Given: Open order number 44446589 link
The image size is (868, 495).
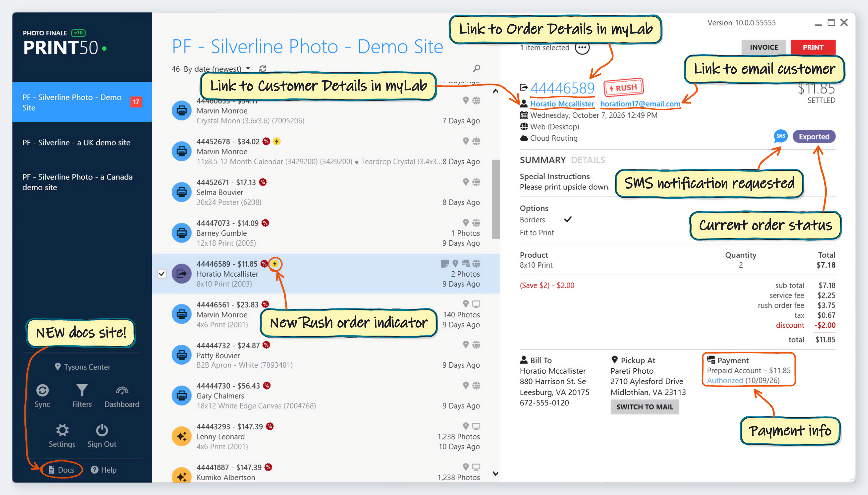Looking at the screenshot, I should 562,88.
